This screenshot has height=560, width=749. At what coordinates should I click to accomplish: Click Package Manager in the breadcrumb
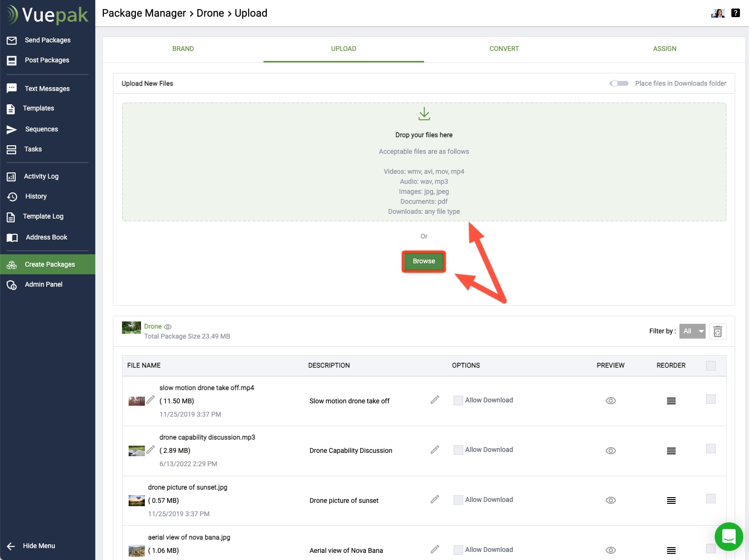pyautogui.click(x=144, y=13)
